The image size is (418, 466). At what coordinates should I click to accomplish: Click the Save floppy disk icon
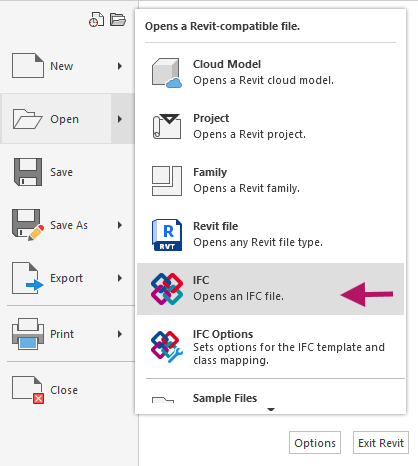(x=28, y=172)
